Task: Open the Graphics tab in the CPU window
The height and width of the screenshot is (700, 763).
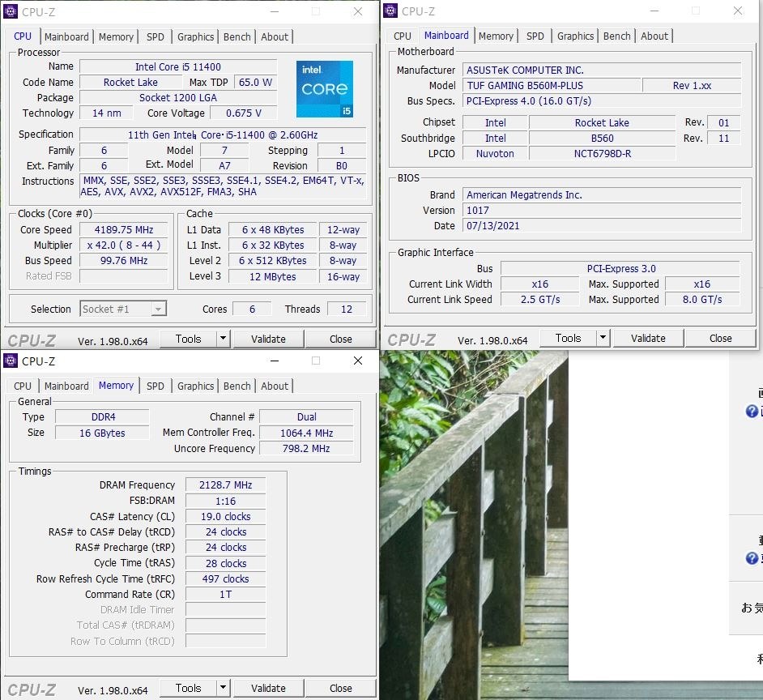Action: [196, 37]
